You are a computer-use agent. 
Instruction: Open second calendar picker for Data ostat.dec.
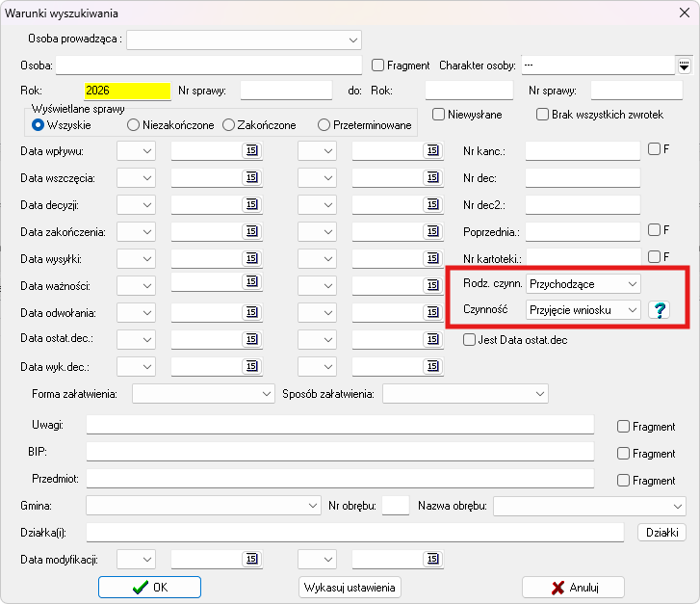point(433,339)
